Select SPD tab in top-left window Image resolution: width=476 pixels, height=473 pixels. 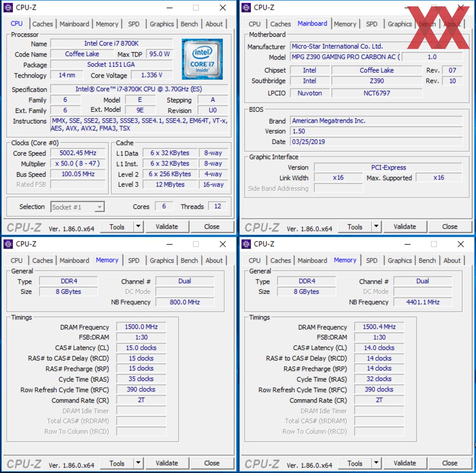pos(134,24)
